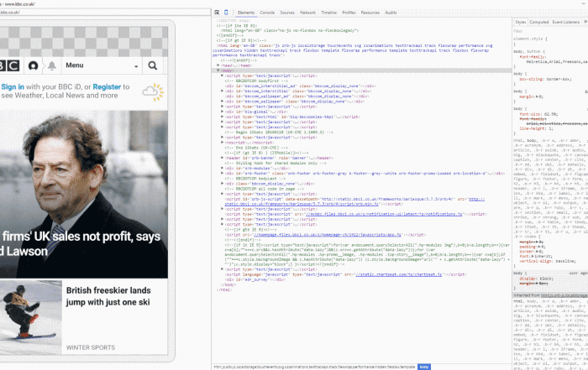This screenshot has height=370, width=588.
Task: Open the notifications.js script src link
Action: pyautogui.click(x=384, y=214)
